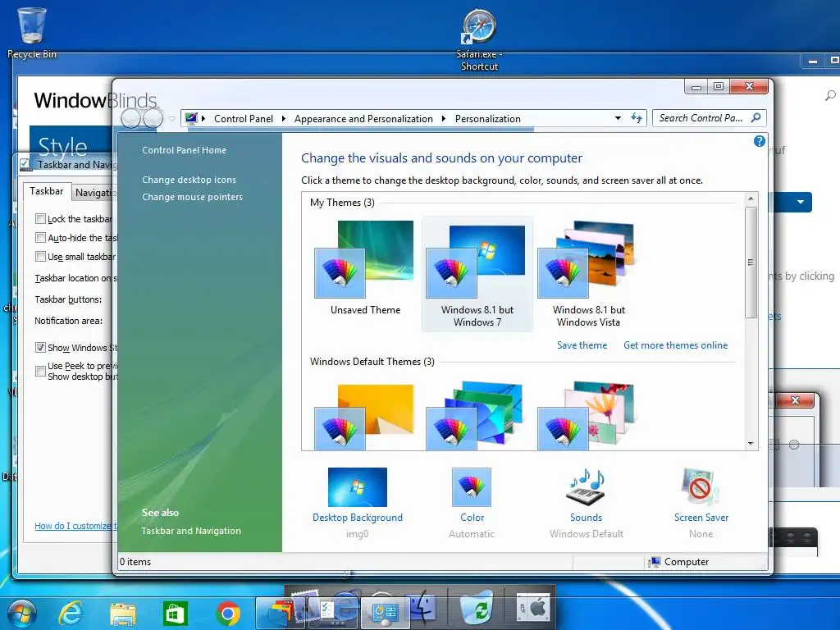Toggle the Auto-hide the taskbar checkbox

pyautogui.click(x=40, y=237)
